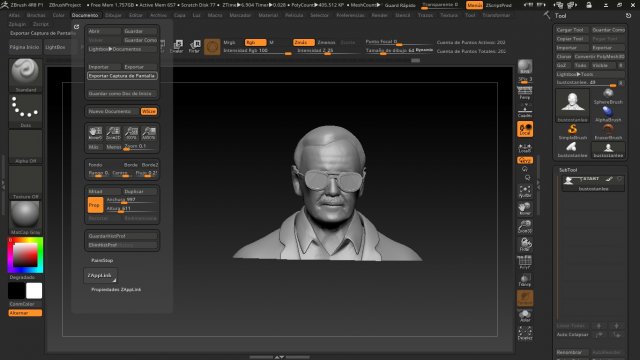This screenshot has height=360, width=640.
Task: Collapse the left tray divider arrows
Action: [x=3, y=185]
